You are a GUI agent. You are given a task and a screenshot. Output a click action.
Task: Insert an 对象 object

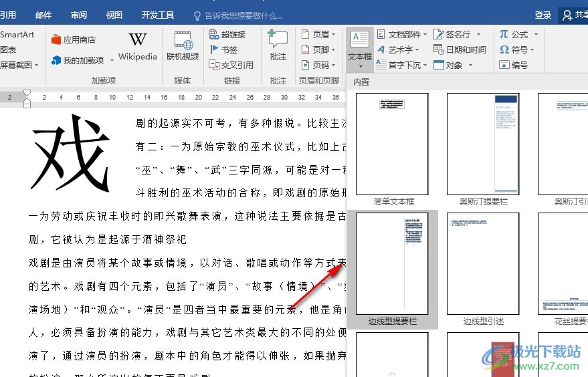(x=453, y=66)
